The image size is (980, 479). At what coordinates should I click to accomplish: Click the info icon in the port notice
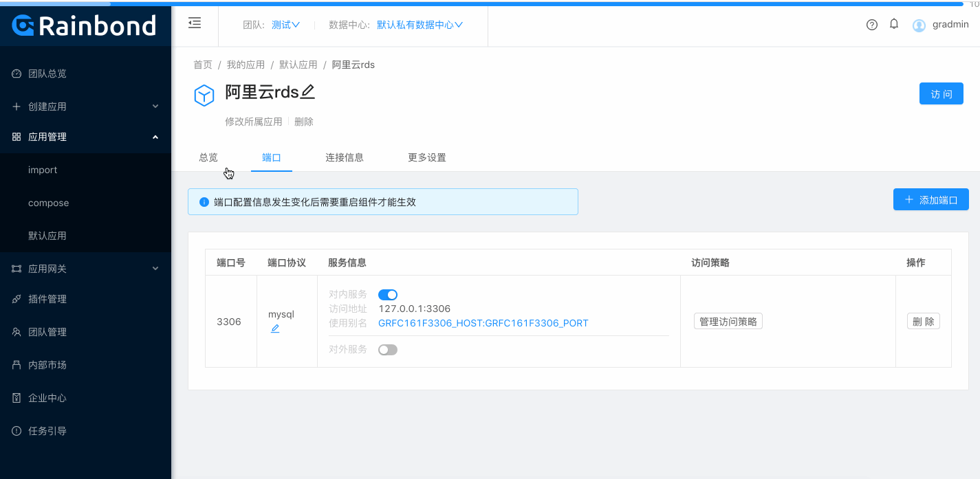[204, 202]
